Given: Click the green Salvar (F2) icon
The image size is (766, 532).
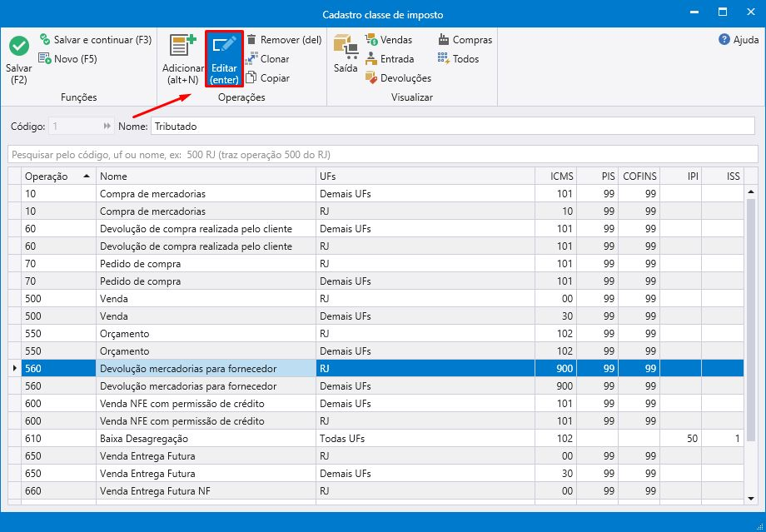Looking at the screenshot, I should coord(18,47).
